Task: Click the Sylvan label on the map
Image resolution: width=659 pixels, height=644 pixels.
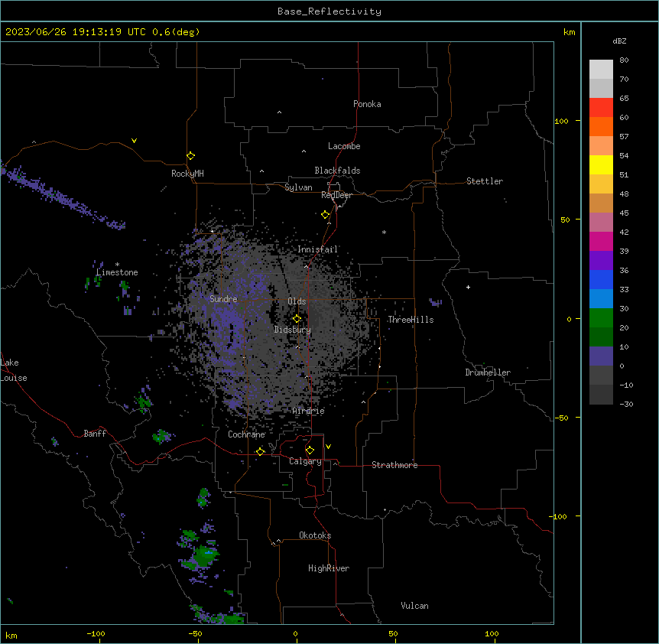Action: pyautogui.click(x=298, y=187)
